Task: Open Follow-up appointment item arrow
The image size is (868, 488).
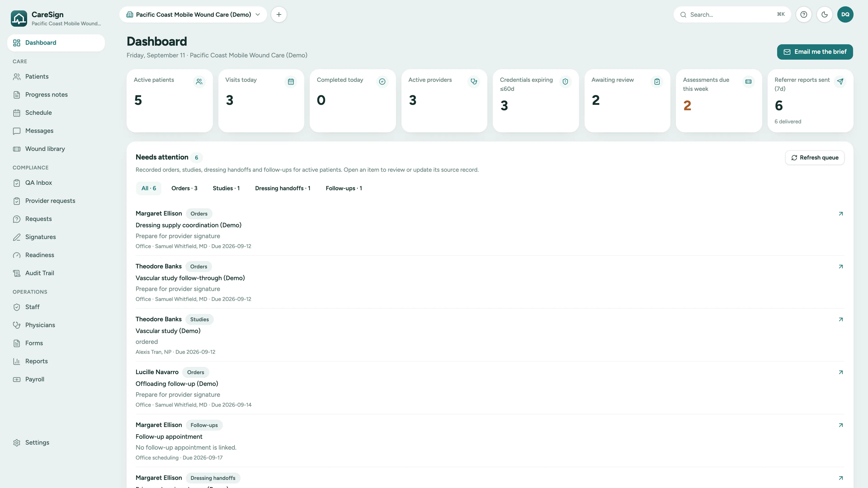Action: coord(841,425)
